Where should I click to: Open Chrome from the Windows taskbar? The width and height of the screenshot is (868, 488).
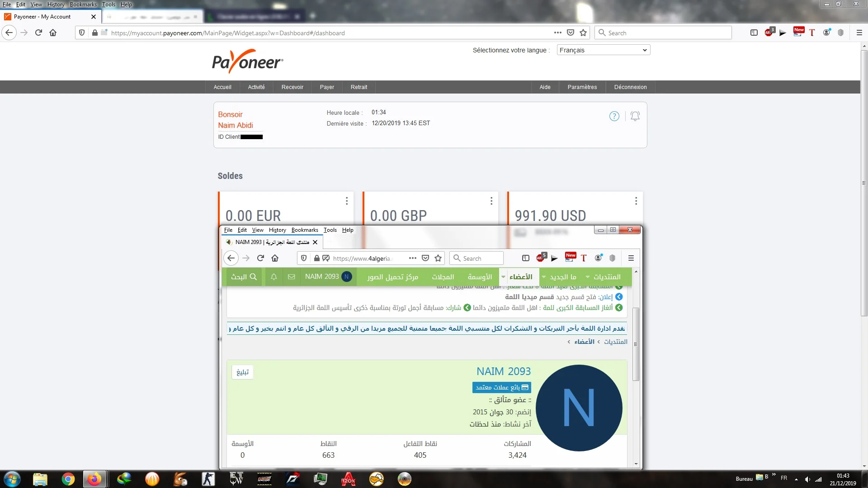[68, 479]
